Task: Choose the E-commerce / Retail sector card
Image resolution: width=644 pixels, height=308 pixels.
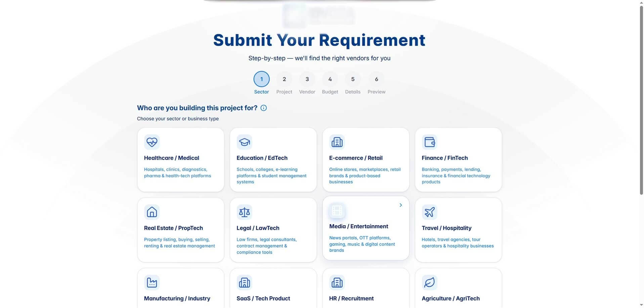Action: coord(366,160)
